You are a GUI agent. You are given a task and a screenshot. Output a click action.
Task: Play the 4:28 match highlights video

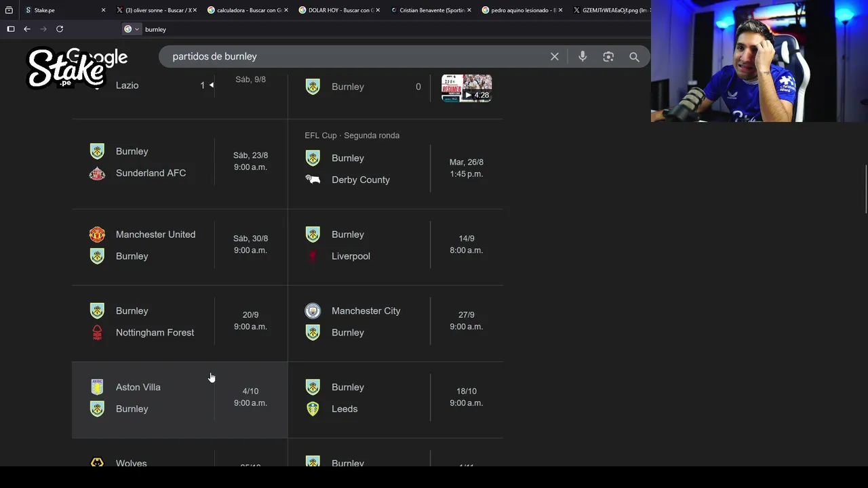(467, 88)
